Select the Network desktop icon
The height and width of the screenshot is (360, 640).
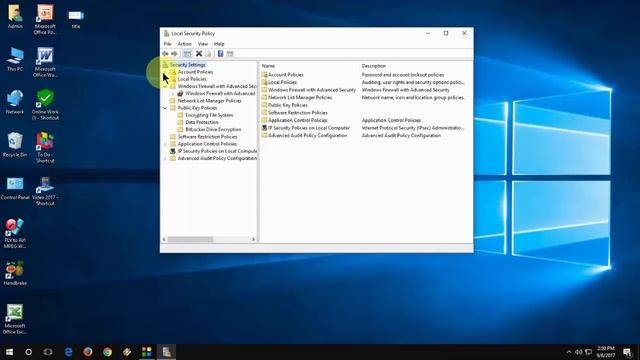[x=15, y=102]
